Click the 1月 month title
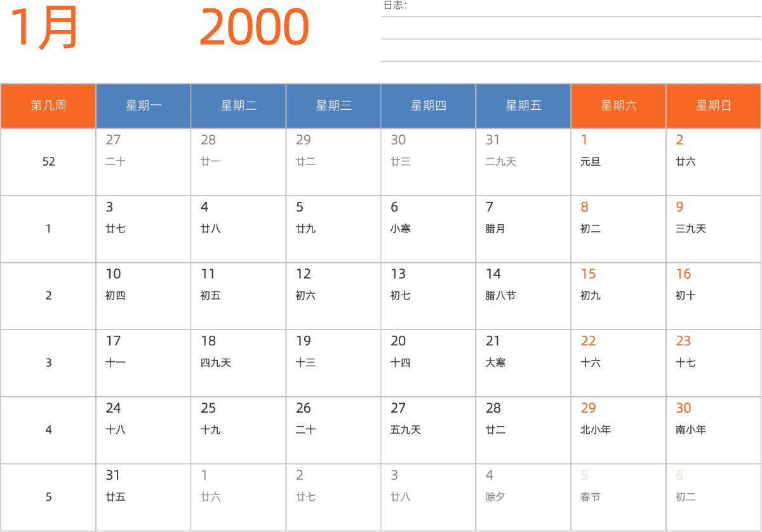 (x=44, y=28)
